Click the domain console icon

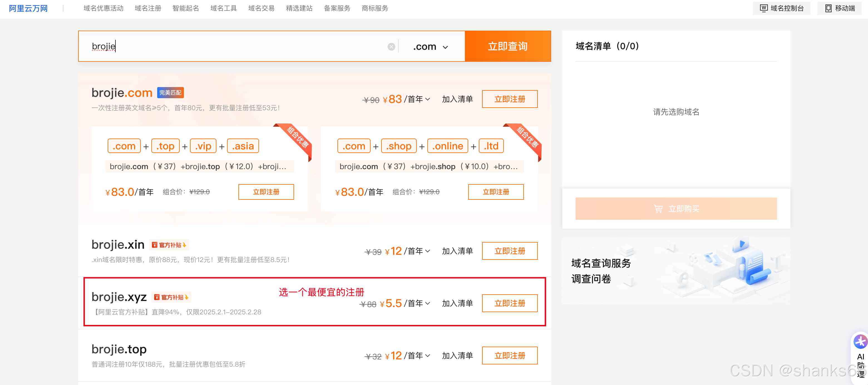tap(764, 8)
